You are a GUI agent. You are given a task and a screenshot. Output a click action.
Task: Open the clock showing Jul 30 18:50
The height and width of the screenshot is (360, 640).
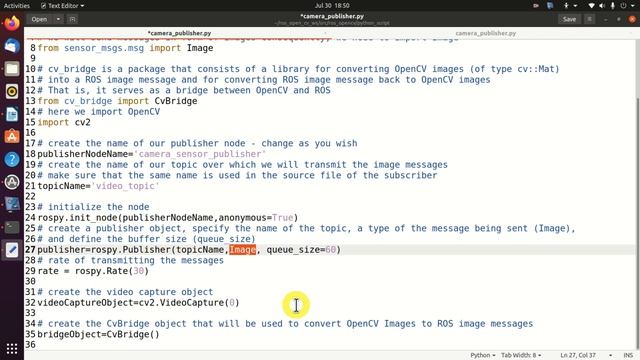pyautogui.click(x=332, y=6)
